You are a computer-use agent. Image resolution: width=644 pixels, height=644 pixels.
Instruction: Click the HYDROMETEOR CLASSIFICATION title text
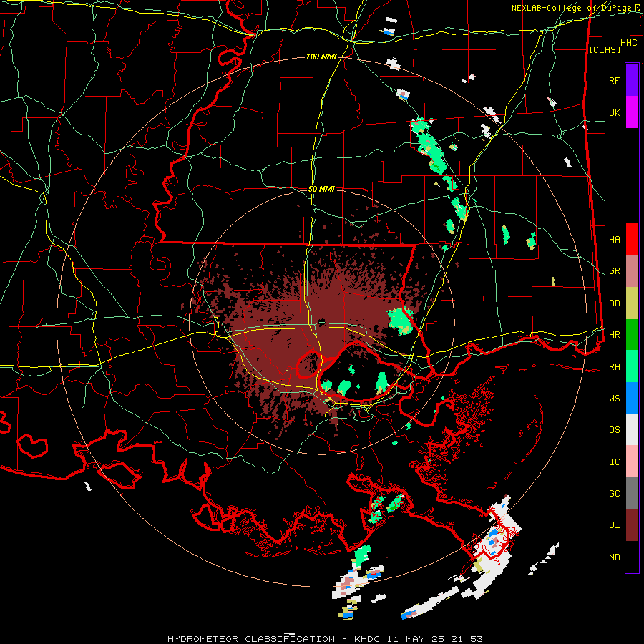[x=251, y=639]
